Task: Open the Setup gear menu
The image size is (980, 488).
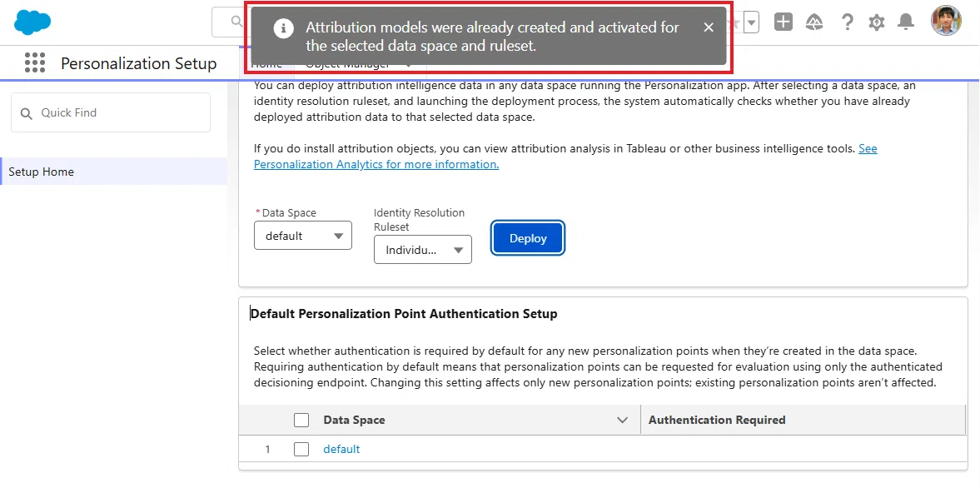Action: [876, 22]
